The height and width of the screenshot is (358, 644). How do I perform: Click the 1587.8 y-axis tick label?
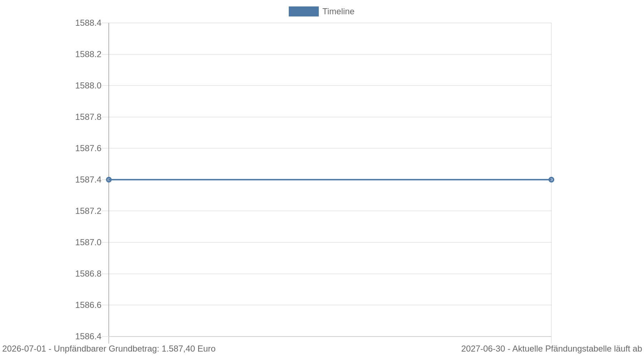pos(88,117)
